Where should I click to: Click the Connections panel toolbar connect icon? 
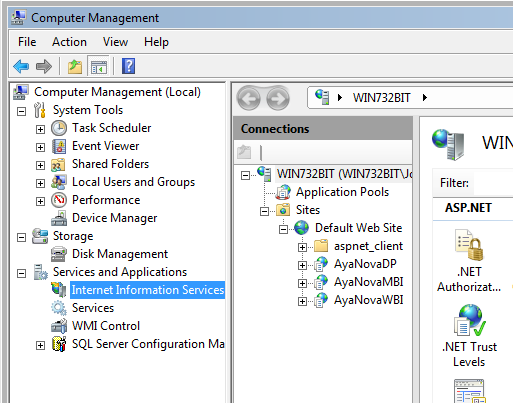pos(244,152)
